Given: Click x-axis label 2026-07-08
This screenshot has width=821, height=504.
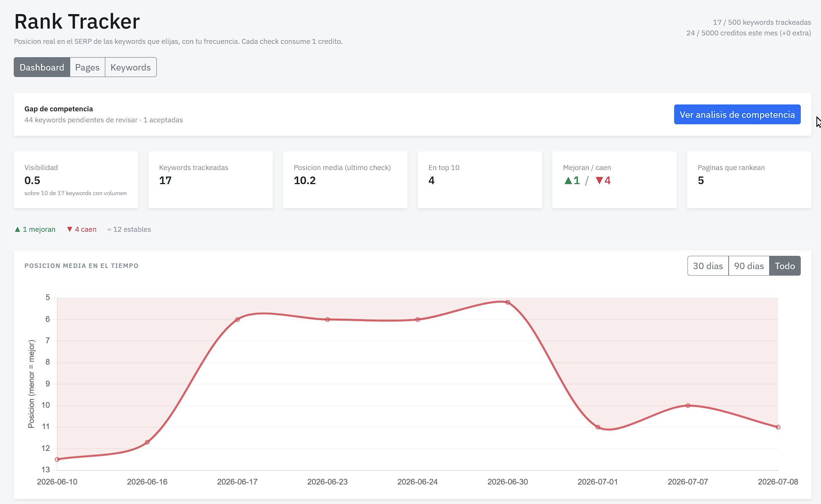Looking at the screenshot, I should (x=778, y=482).
